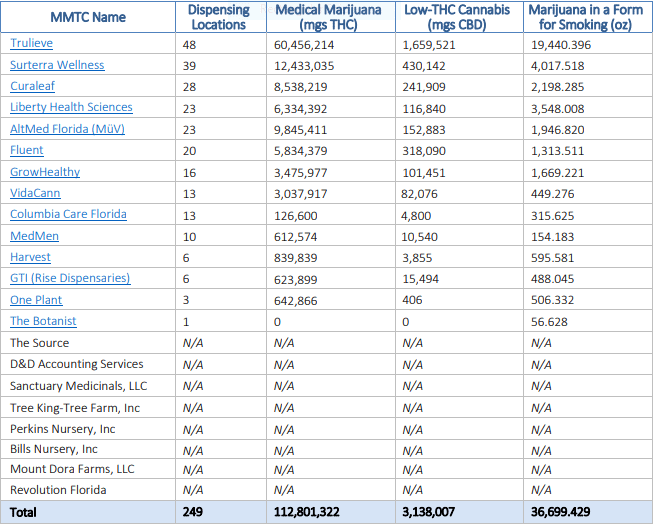Select The Source row name
654x525 pixels.
[40, 343]
